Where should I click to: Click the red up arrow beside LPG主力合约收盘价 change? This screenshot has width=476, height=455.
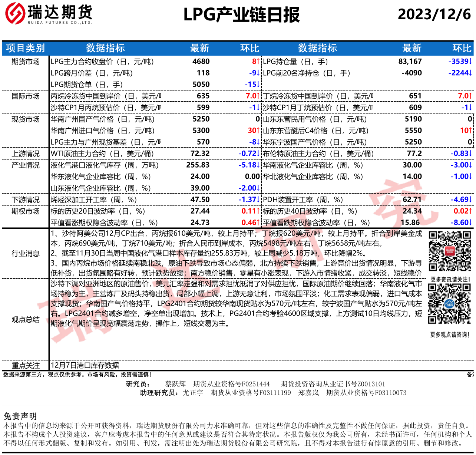258,62
